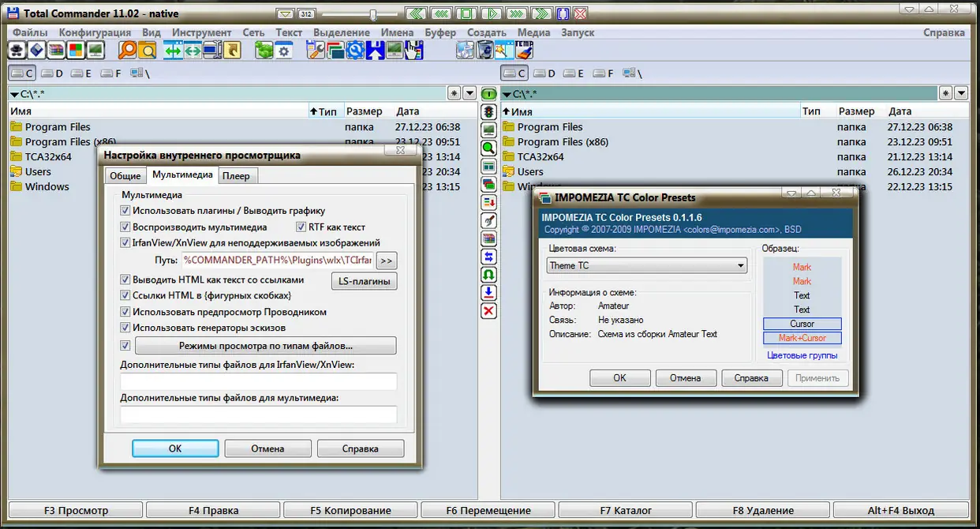Viewport: 980px width, 529px height.
Task: Click the blue diamond toolbar icon
Action: pyautogui.click(x=37, y=50)
